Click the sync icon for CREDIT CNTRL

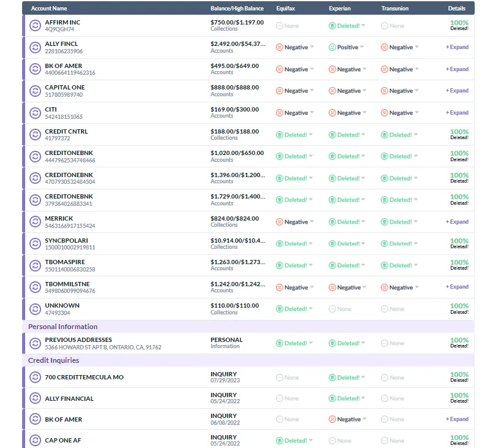pyautogui.click(x=35, y=135)
